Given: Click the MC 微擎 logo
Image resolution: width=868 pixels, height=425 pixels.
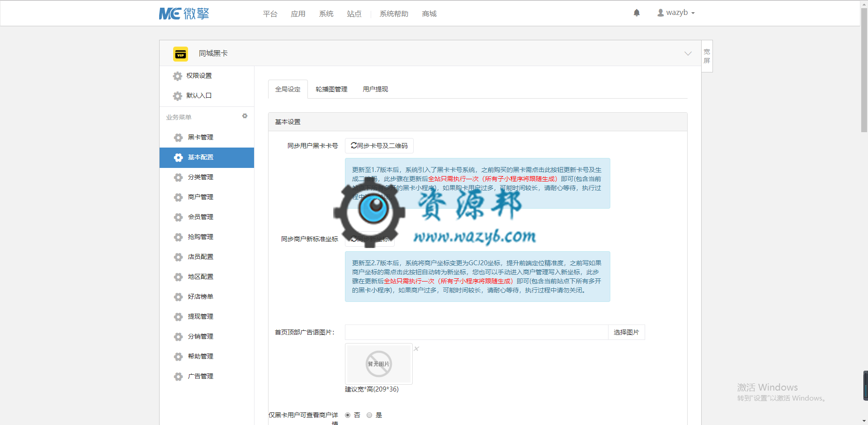Looking at the screenshot, I should 184,14.
